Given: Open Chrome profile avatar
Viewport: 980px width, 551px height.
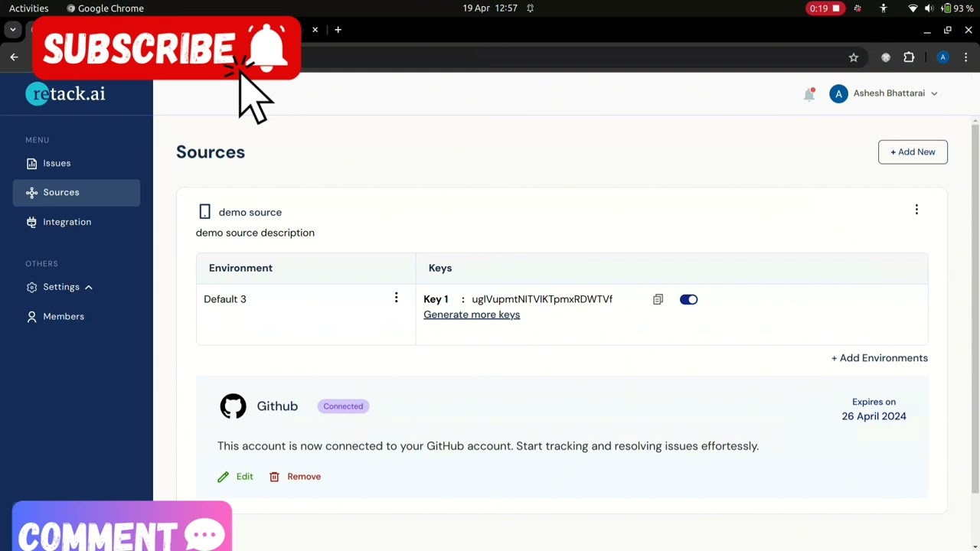Looking at the screenshot, I should pyautogui.click(x=942, y=57).
